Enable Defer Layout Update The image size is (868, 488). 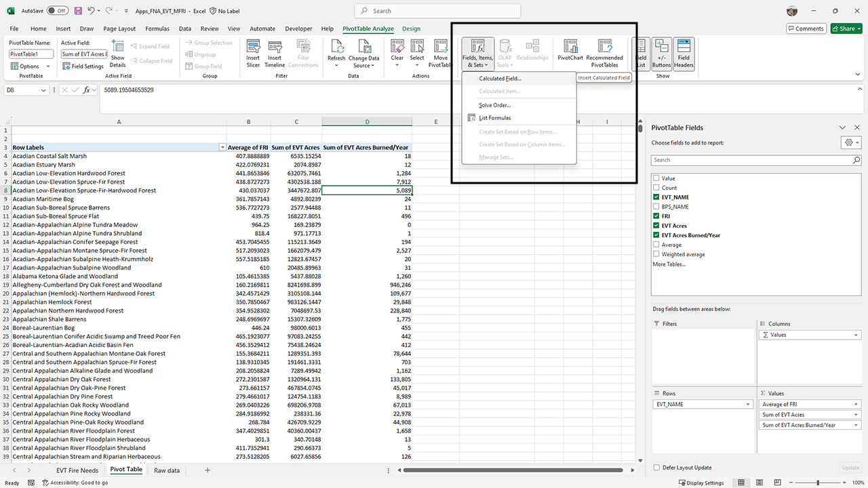[x=656, y=467]
